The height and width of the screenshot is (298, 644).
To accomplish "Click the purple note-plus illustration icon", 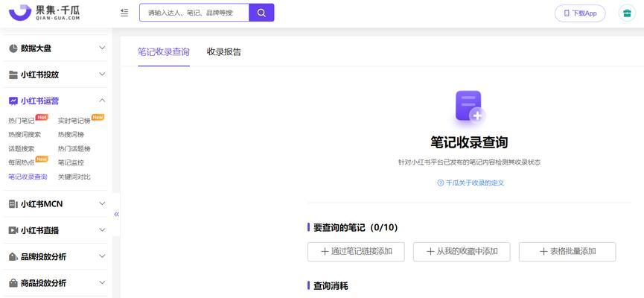I will point(470,107).
